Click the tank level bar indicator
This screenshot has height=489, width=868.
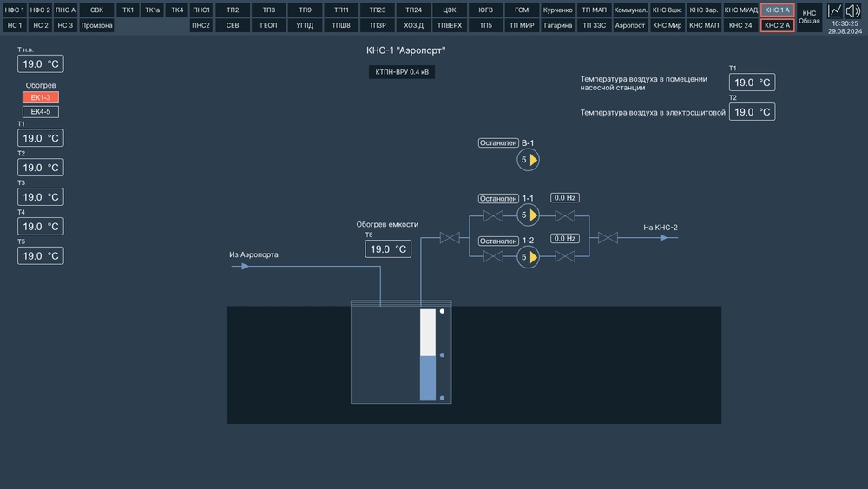click(428, 354)
